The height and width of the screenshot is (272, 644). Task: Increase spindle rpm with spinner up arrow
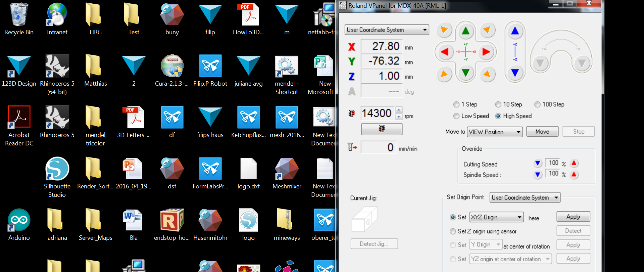(x=399, y=110)
